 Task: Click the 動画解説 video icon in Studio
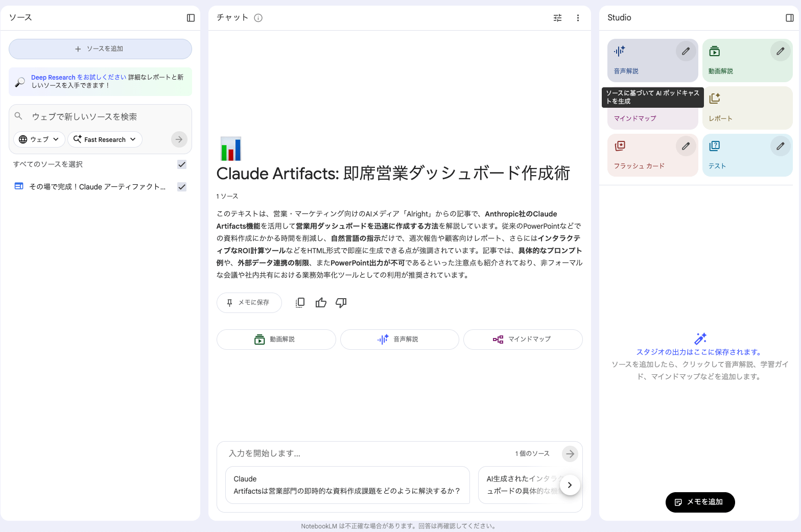click(x=714, y=51)
